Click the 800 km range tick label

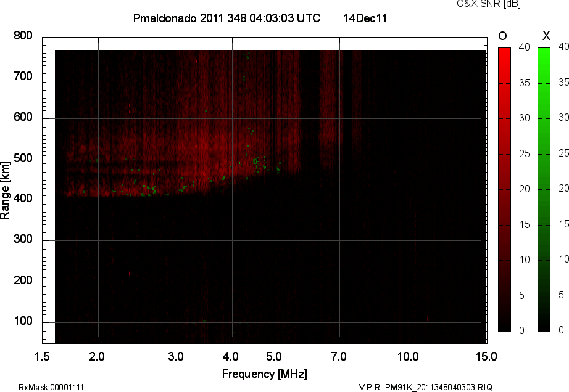click(23, 36)
